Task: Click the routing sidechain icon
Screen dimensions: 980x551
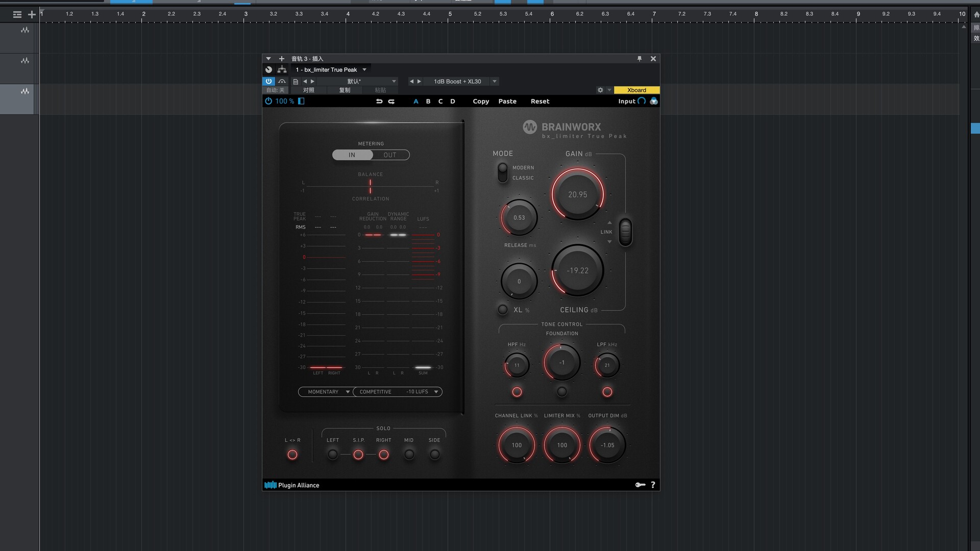Action: tap(282, 69)
